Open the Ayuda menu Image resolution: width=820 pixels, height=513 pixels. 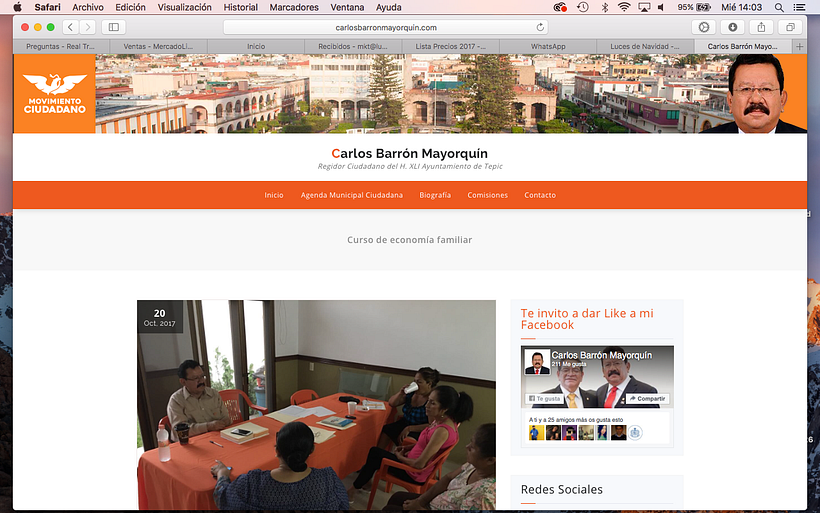click(x=389, y=7)
